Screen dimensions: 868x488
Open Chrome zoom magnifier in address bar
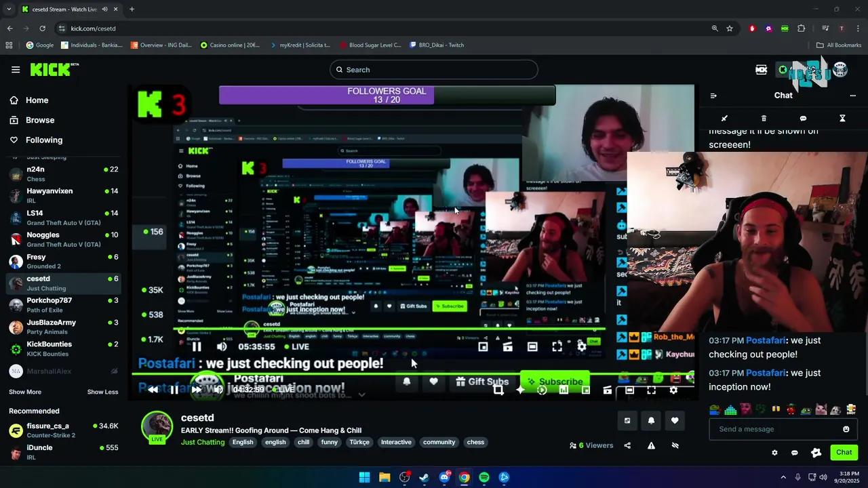coord(715,28)
